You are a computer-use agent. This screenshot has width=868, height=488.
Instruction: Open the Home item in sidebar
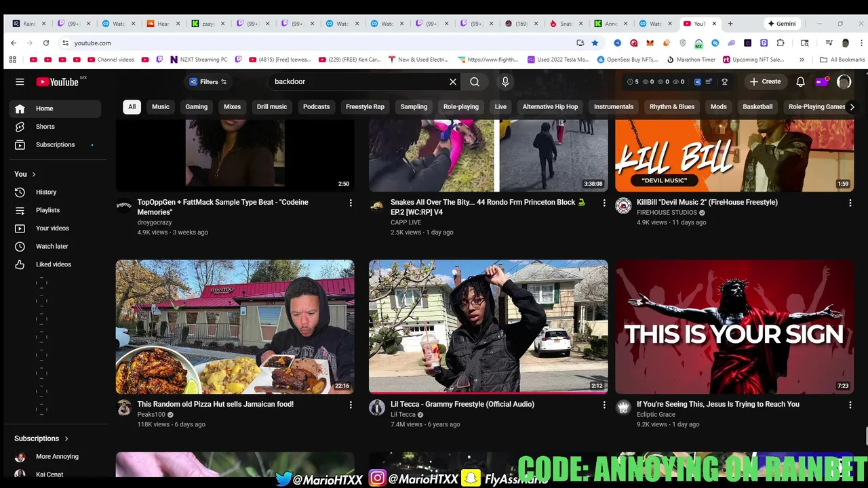tap(55, 108)
